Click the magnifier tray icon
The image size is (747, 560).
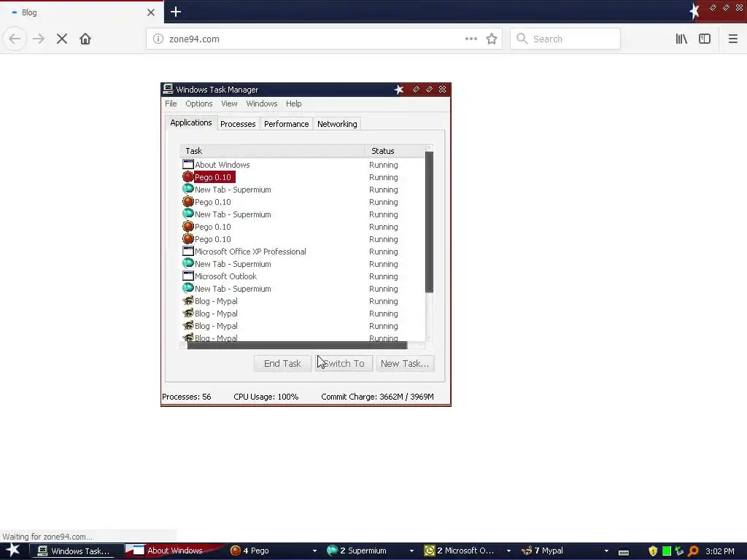pyautogui.click(x=693, y=551)
